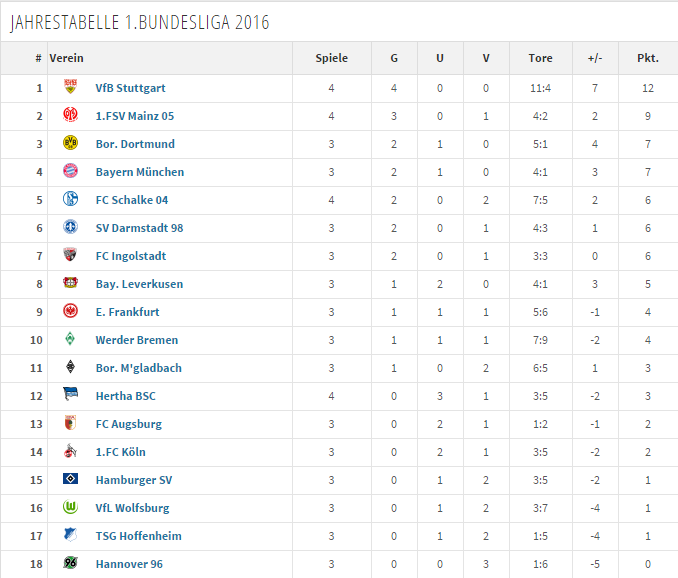Open the SV Darmstadt 98 team link
678x578 pixels.
[x=139, y=228]
